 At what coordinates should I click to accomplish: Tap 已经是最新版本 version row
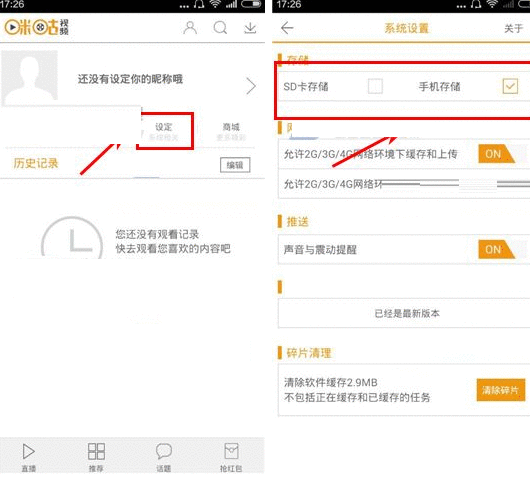pyautogui.click(x=404, y=313)
